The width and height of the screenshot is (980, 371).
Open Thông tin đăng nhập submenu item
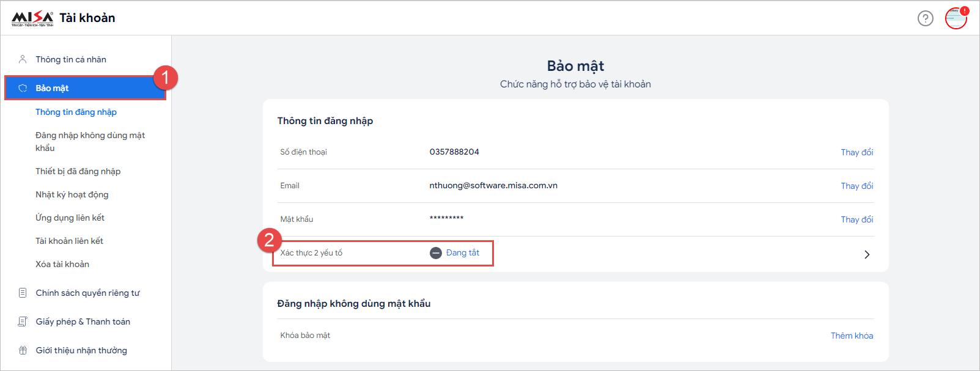(76, 112)
